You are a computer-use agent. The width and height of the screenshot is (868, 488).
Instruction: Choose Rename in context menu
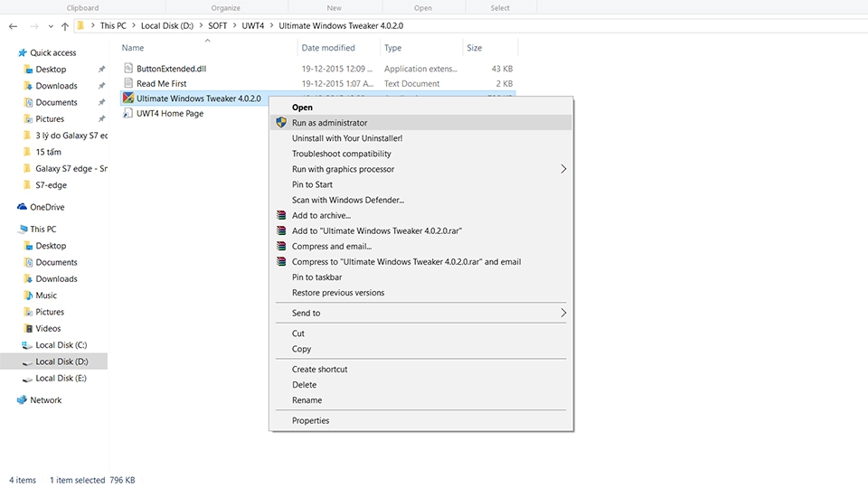(420, 400)
